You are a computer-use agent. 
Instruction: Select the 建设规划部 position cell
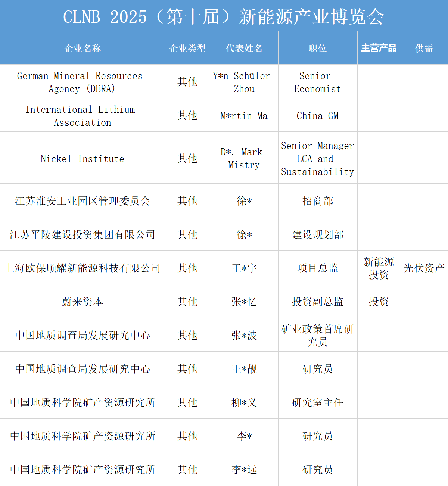click(x=318, y=234)
